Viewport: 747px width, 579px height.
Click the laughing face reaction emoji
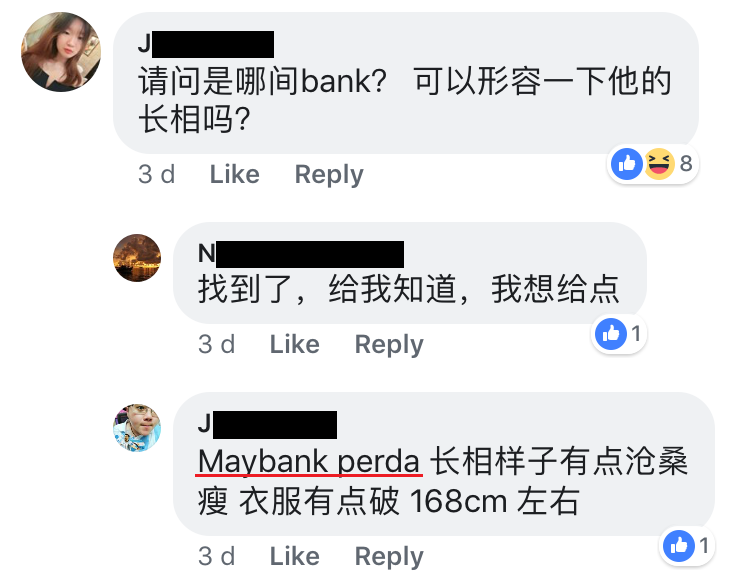pos(659,164)
